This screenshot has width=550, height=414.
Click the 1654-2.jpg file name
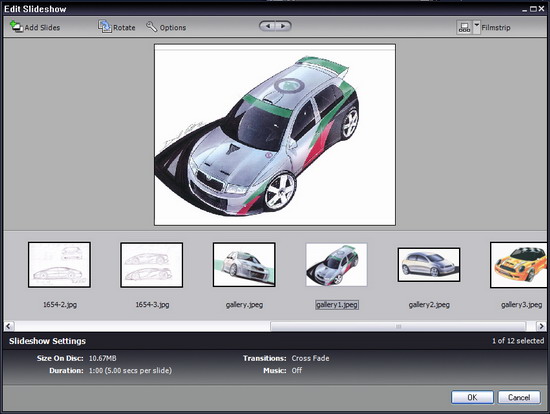pos(60,305)
